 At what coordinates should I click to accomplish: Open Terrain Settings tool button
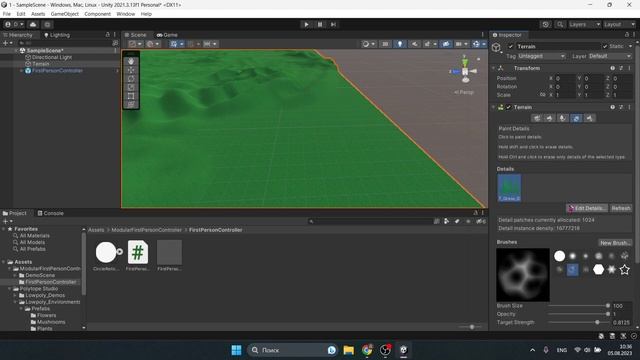pos(589,118)
